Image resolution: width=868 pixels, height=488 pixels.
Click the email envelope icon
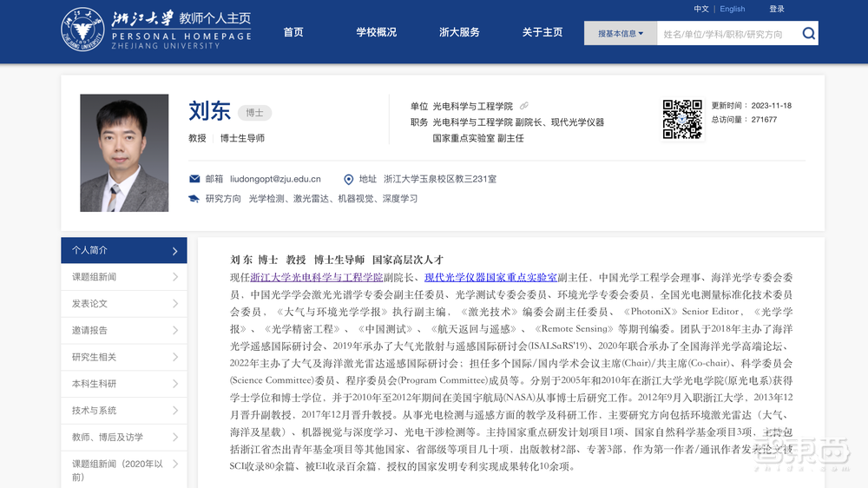click(194, 179)
